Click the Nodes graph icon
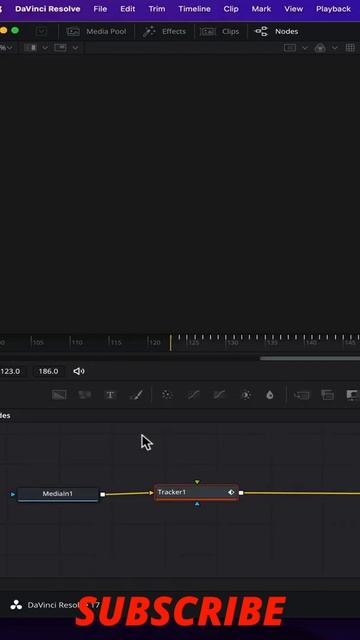The image size is (360, 640). 261,31
